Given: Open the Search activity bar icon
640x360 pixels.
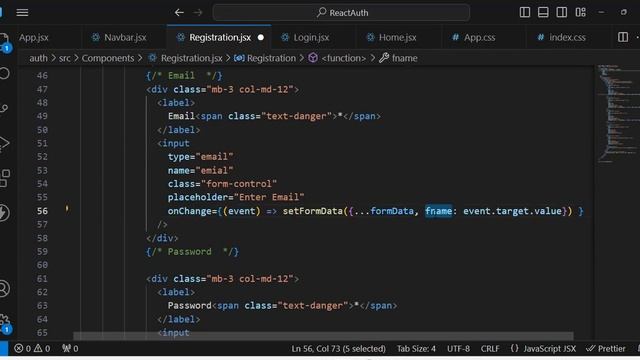Looking at the screenshot, I should (x=4, y=73).
